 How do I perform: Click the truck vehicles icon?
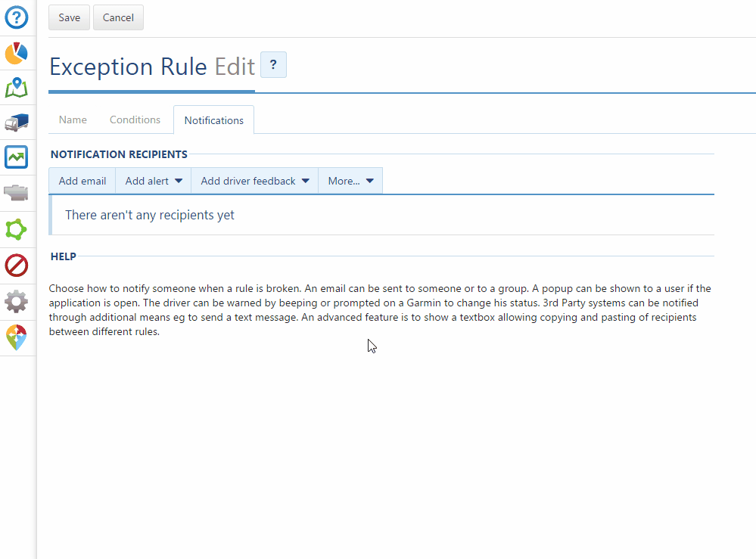17,122
